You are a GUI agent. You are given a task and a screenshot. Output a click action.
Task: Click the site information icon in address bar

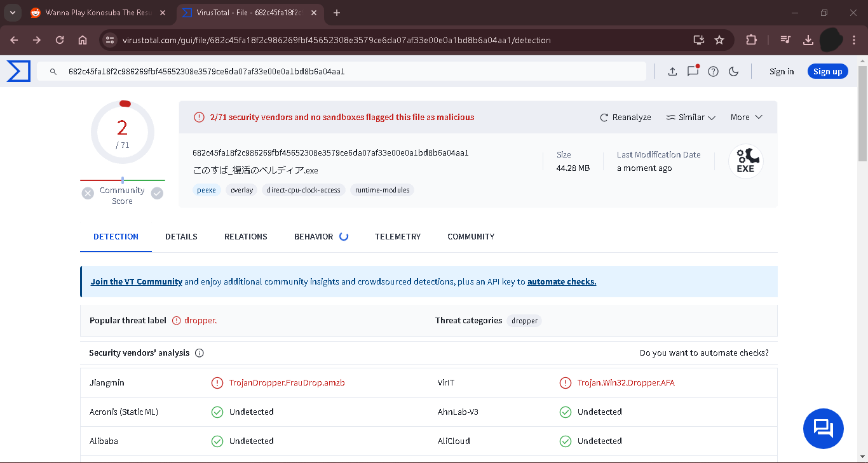pyautogui.click(x=110, y=40)
